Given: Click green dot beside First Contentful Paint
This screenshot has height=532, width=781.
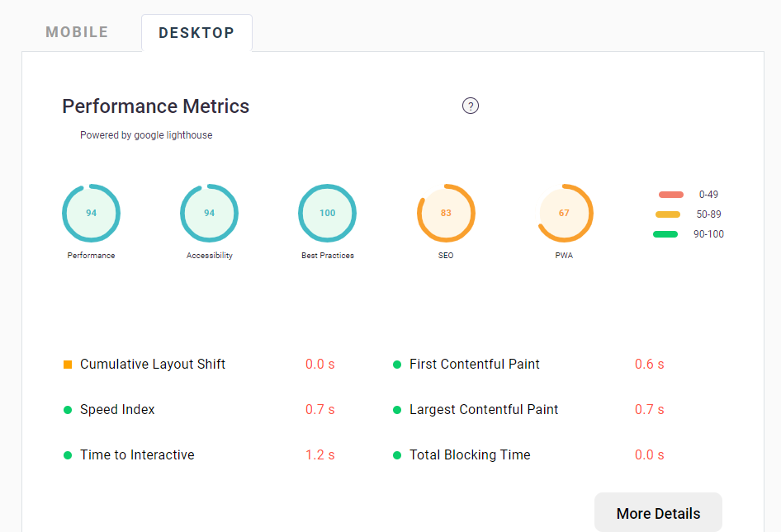Looking at the screenshot, I should point(397,365).
